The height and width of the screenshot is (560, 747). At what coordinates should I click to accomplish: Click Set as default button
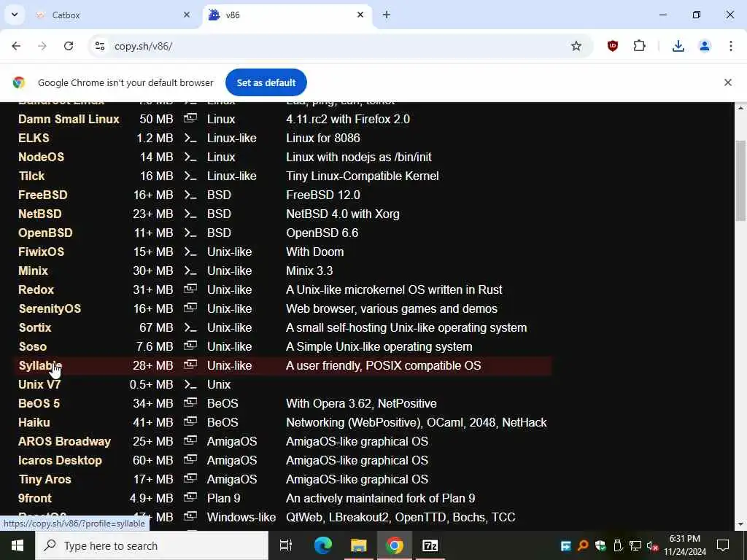pos(266,82)
